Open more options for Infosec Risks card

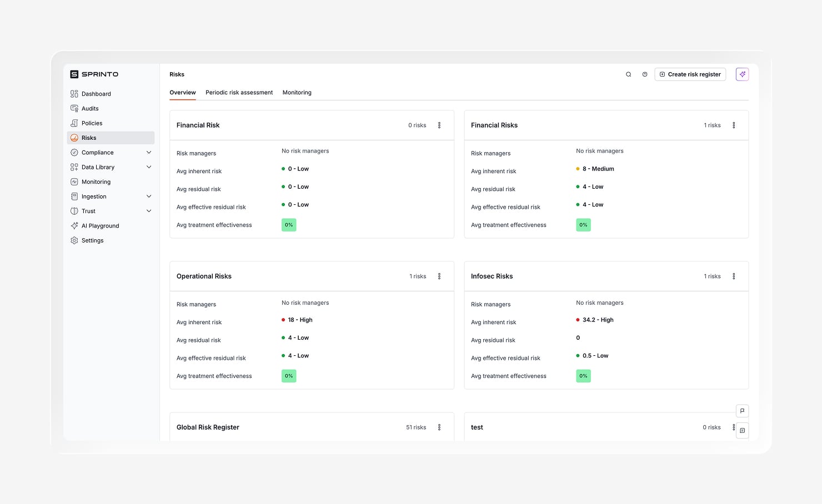(x=734, y=276)
